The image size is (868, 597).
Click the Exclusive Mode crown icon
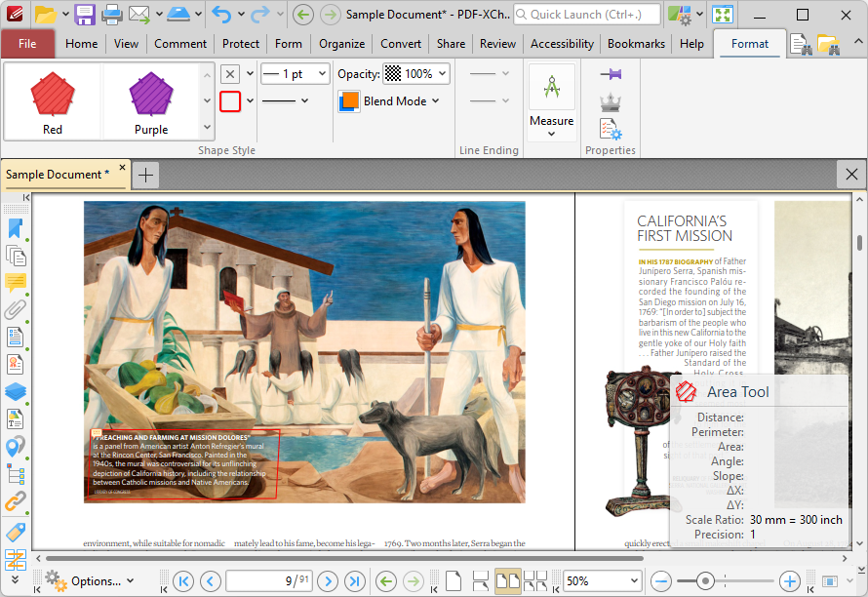click(611, 101)
